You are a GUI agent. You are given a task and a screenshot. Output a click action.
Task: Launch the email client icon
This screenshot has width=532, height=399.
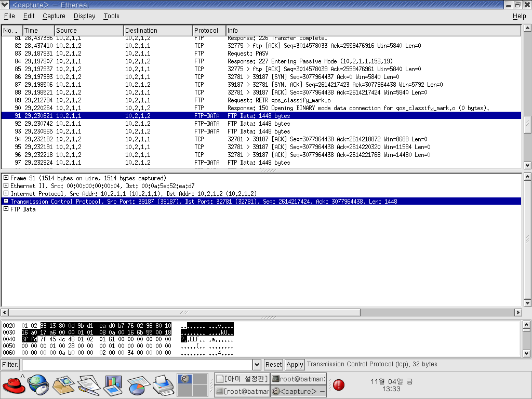pos(63,385)
